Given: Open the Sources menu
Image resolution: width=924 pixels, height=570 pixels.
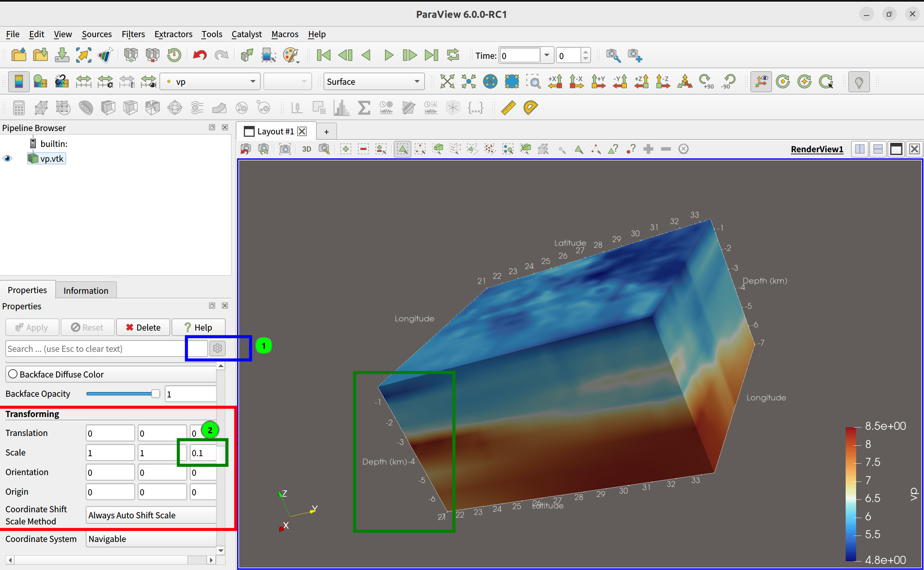Looking at the screenshot, I should pos(97,34).
